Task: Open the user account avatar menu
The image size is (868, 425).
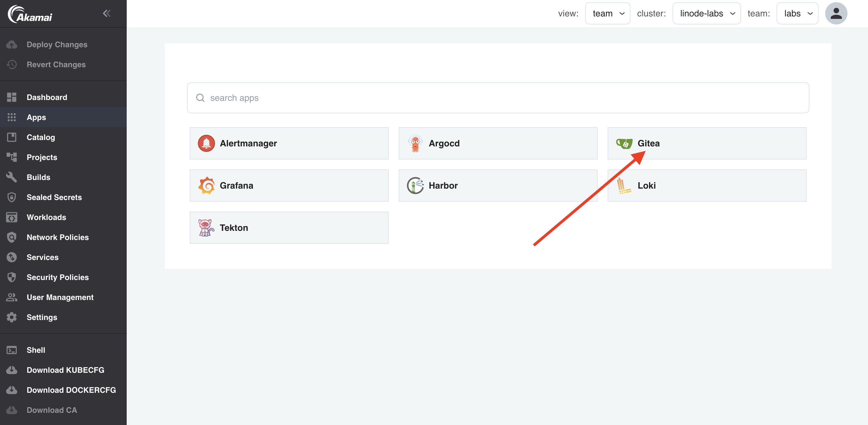Action: (x=836, y=13)
